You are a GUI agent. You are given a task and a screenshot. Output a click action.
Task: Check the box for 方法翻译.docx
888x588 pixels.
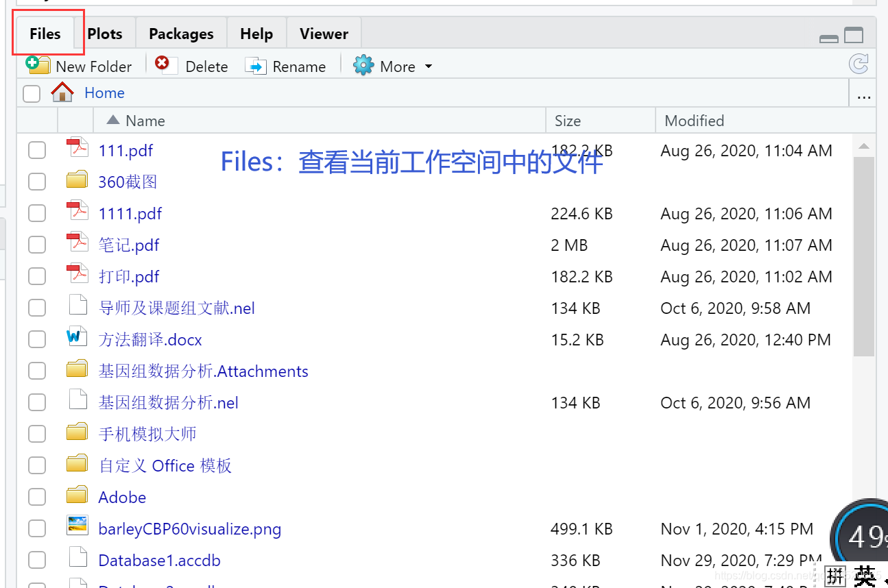tap(37, 339)
